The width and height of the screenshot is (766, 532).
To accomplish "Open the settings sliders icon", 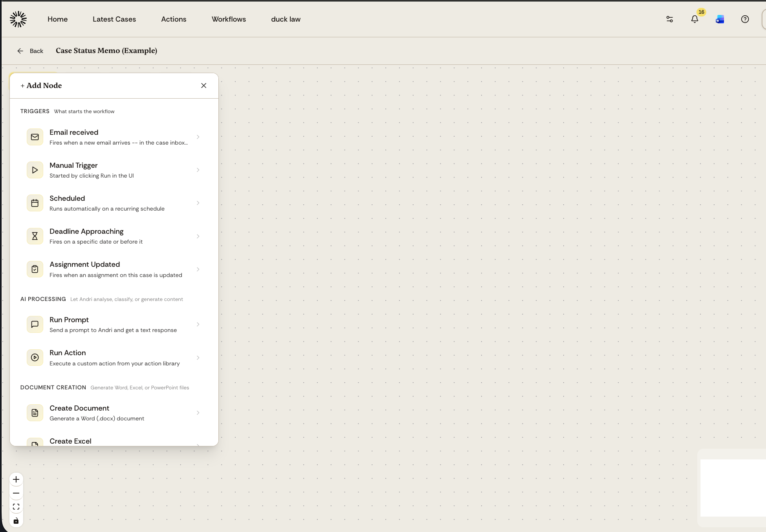I will coord(670,19).
